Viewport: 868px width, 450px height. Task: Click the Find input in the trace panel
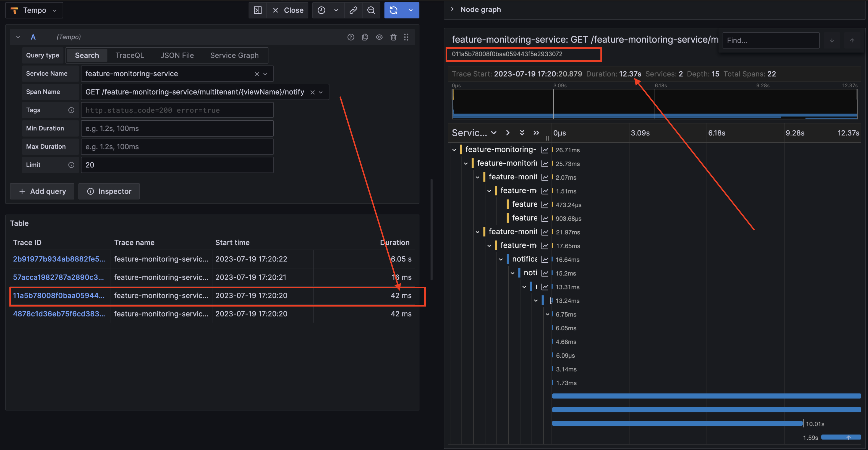[x=771, y=40]
